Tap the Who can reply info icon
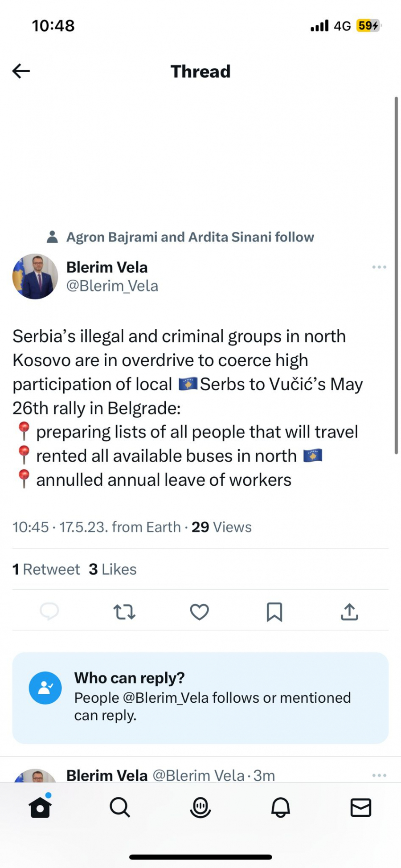The width and height of the screenshot is (401, 868). pos(45,688)
